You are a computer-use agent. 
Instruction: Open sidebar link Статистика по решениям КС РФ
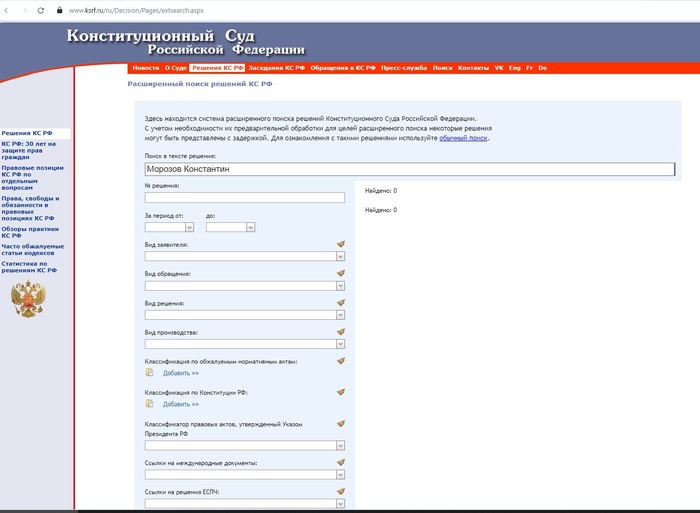[x=29, y=267]
